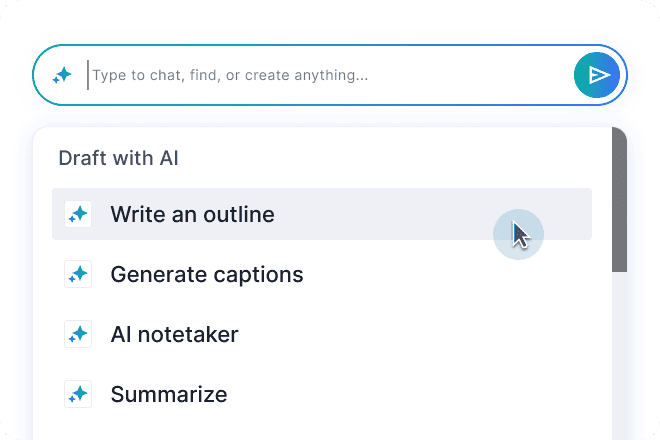Click the dark scrollbar thumb in the suggestions panel

[620, 200]
